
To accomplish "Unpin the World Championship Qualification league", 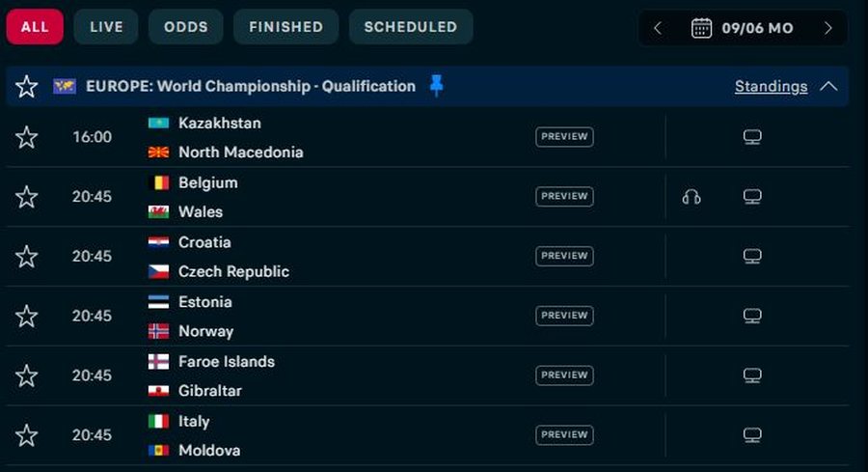I will pos(436,86).
